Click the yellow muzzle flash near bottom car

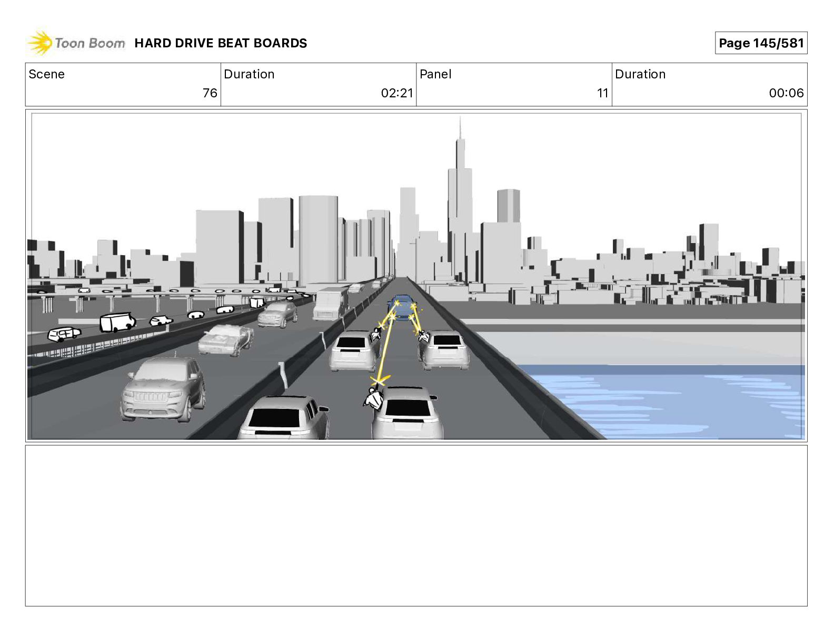click(x=379, y=379)
